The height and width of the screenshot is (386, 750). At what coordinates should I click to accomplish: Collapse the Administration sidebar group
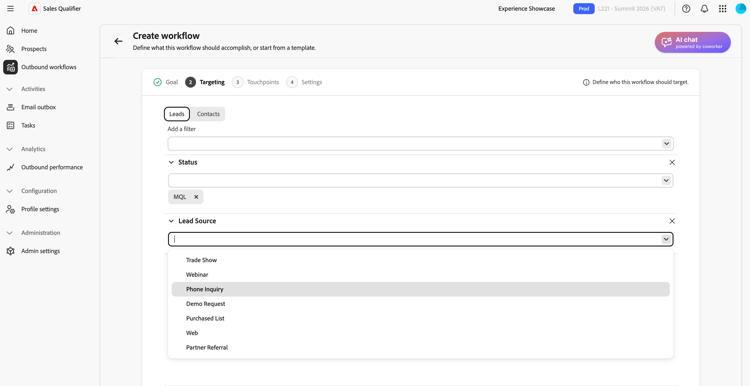coord(10,233)
